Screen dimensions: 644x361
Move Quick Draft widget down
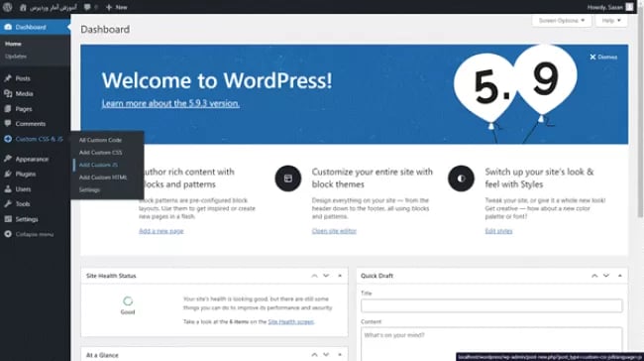click(606, 276)
